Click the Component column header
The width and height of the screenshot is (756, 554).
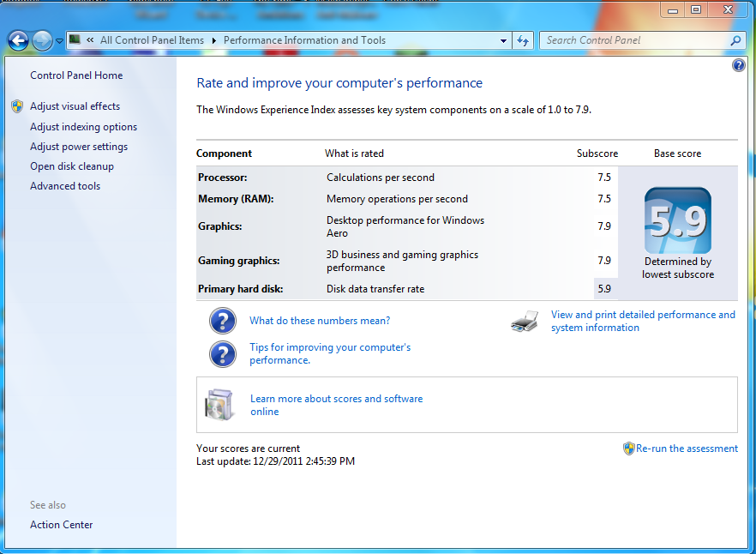click(225, 154)
